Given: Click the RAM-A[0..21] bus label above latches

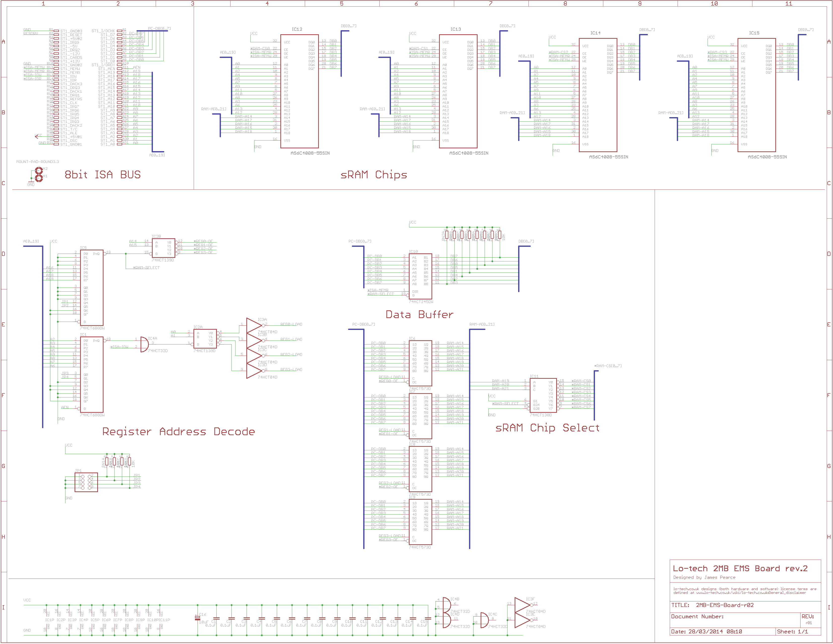Looking at the screenshot, I should [x=482, y=324].
